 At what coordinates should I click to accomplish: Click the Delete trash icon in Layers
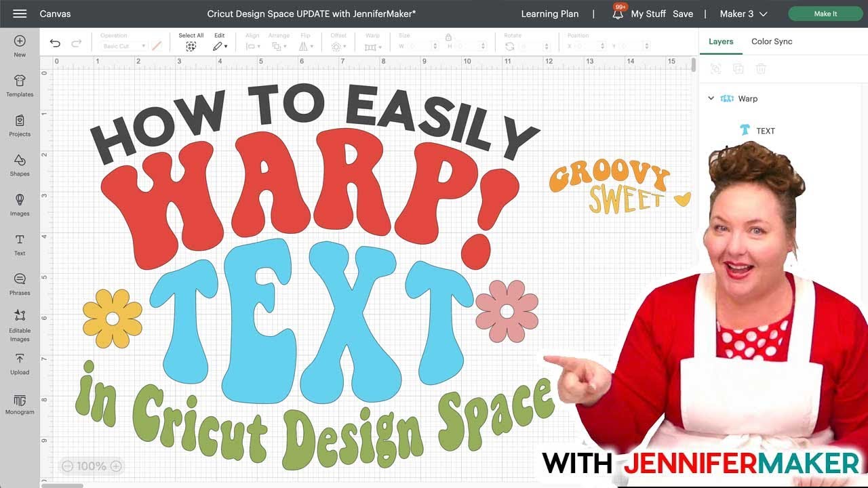tap(761, 68)
